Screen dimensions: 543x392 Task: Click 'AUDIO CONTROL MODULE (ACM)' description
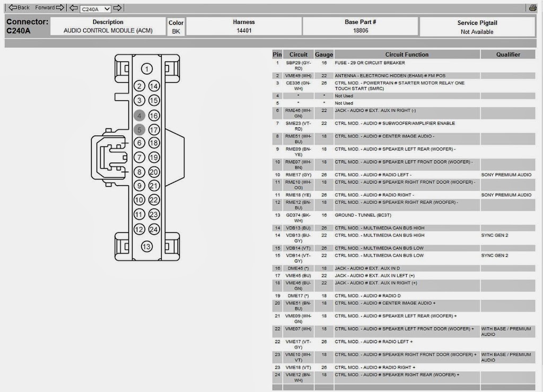click(x=108, y=30)
